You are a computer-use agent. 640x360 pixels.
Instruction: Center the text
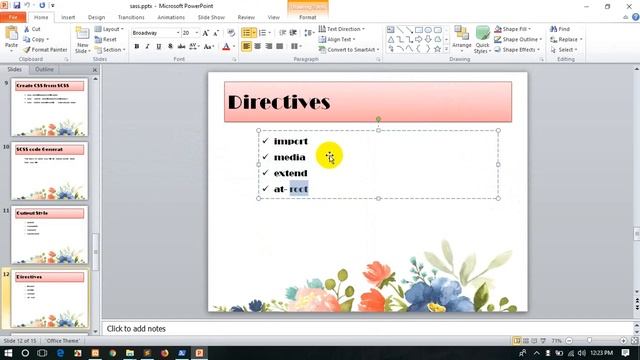coord(257,47)
